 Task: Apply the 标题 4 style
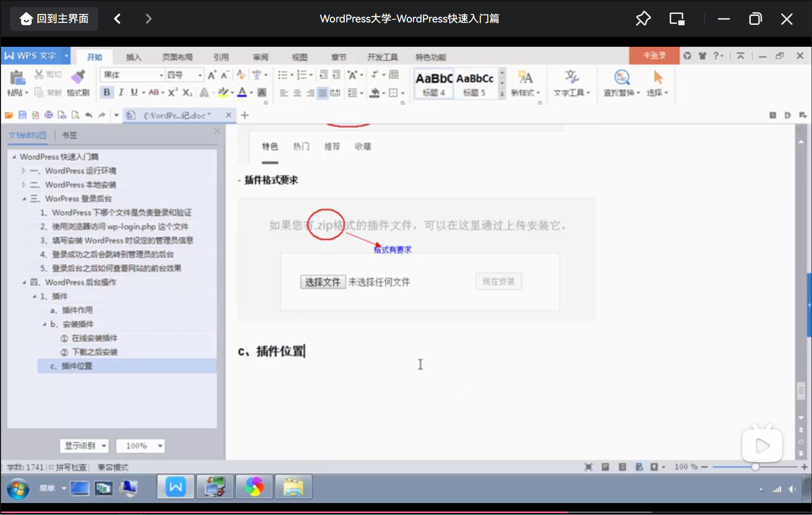(x=434, y=84)
